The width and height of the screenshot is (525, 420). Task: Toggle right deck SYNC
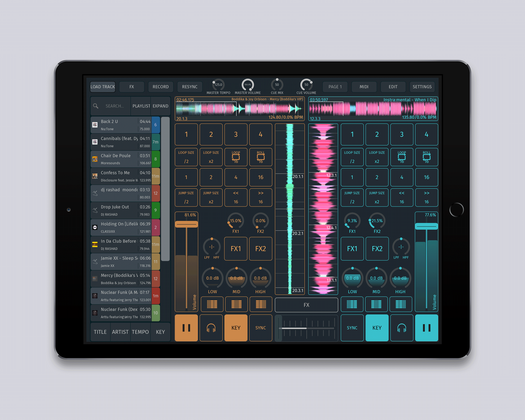tap(352, 328)
